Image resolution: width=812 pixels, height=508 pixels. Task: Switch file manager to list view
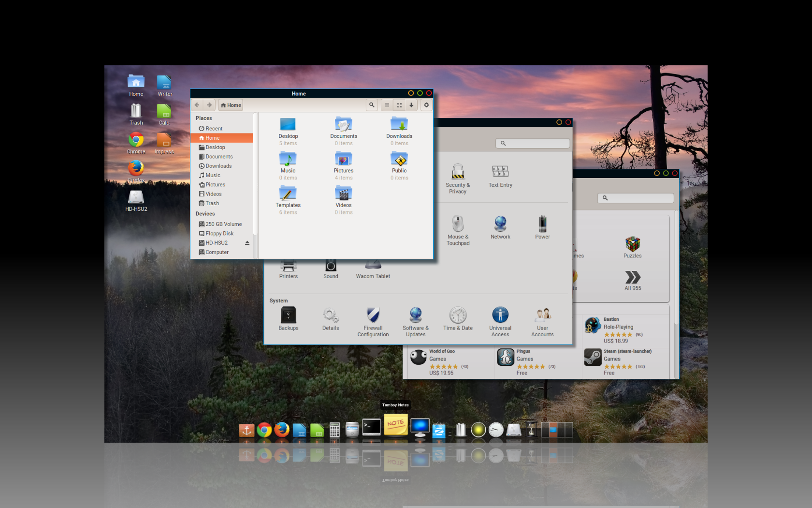coord(387,105)
